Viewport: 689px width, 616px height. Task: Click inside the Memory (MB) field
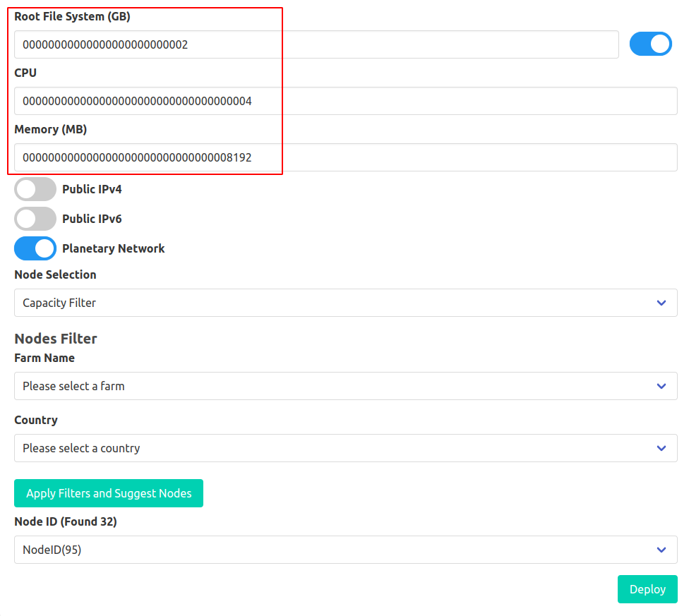coord(346,157)
